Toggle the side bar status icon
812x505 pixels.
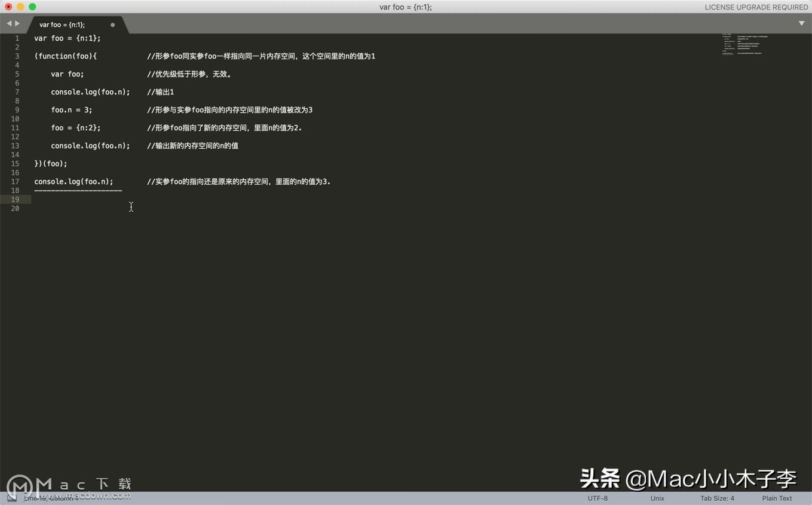point(11,497)
